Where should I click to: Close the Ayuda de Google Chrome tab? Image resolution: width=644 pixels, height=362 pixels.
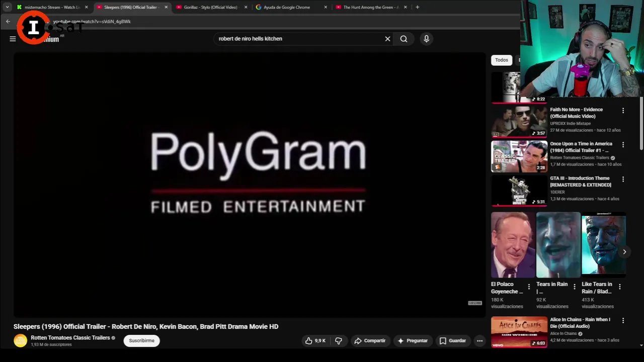326,7
